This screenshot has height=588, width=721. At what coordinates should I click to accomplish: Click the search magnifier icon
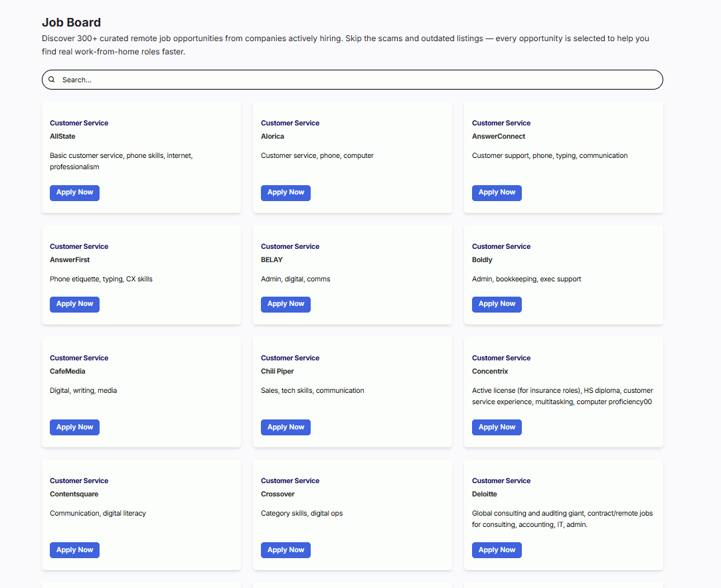point(52,80)
